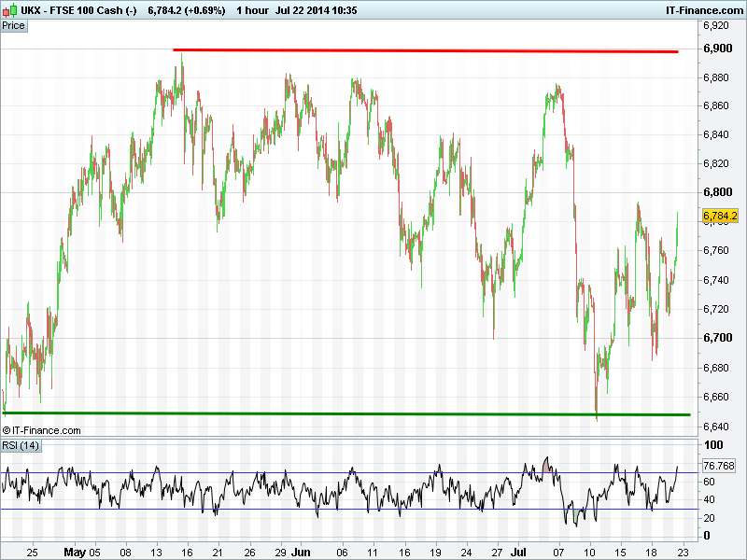Image resolution: width=747 pixels, height=560 pixels.
Task: Click the 6,784.2 (+0.69%) quote in header
Action: [186, 10]
